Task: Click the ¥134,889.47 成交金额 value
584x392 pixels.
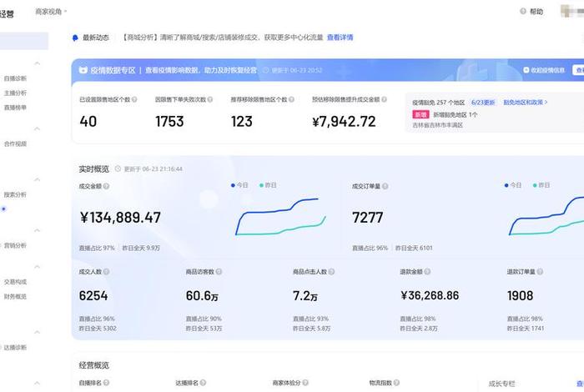Action: 120,218
